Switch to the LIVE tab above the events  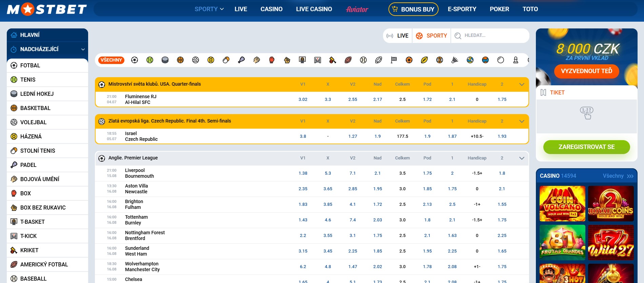pyautogui.click(x=398, y=36)
